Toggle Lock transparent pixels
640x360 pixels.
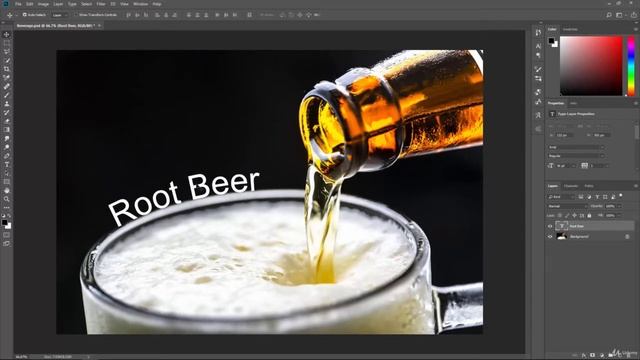(560, 216)
